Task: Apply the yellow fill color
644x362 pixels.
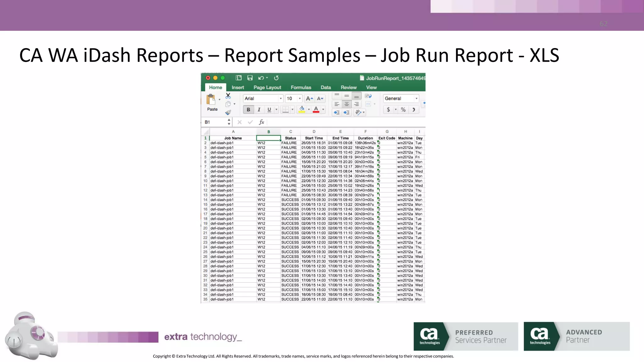Action: coord(302,109)
